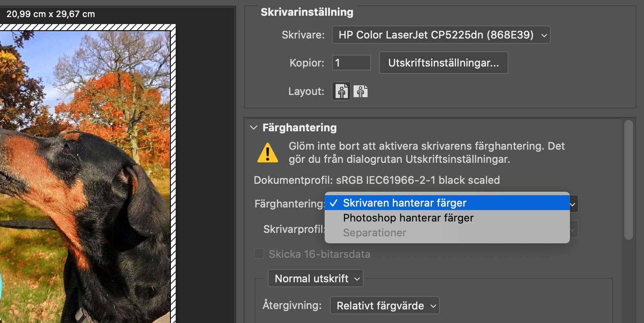Select portrait layout icon
The height and width of the screenshot is (323, 644).
(341, 91)
